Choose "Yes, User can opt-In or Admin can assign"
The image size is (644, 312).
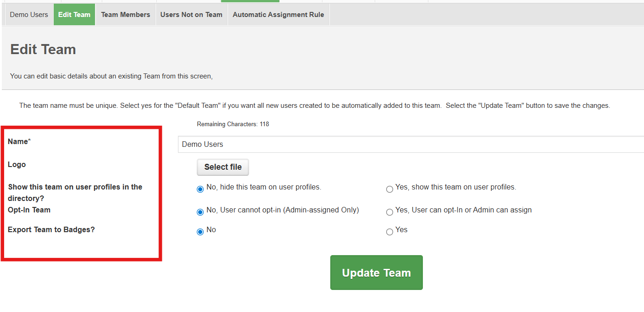click(389, 212)
